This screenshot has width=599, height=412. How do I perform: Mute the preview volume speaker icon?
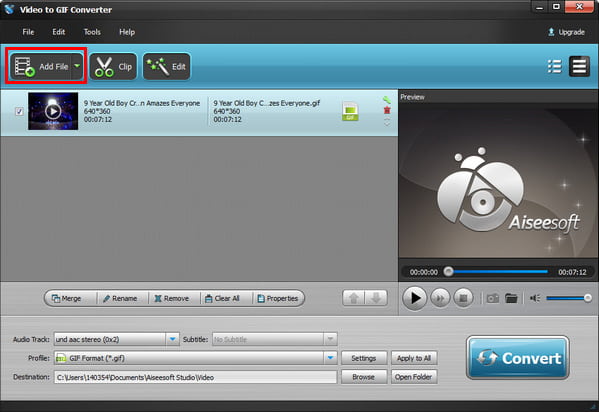[x=535, y=298]
